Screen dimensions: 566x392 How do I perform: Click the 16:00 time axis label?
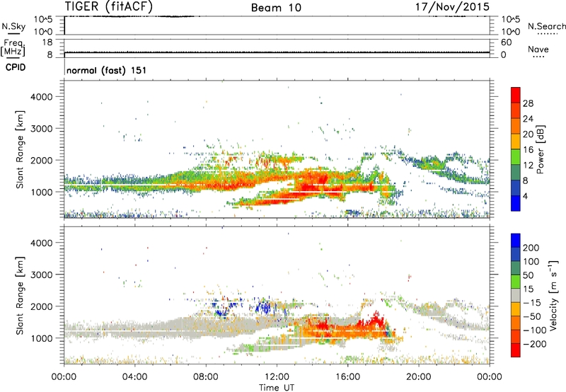[x=347, y=377]
